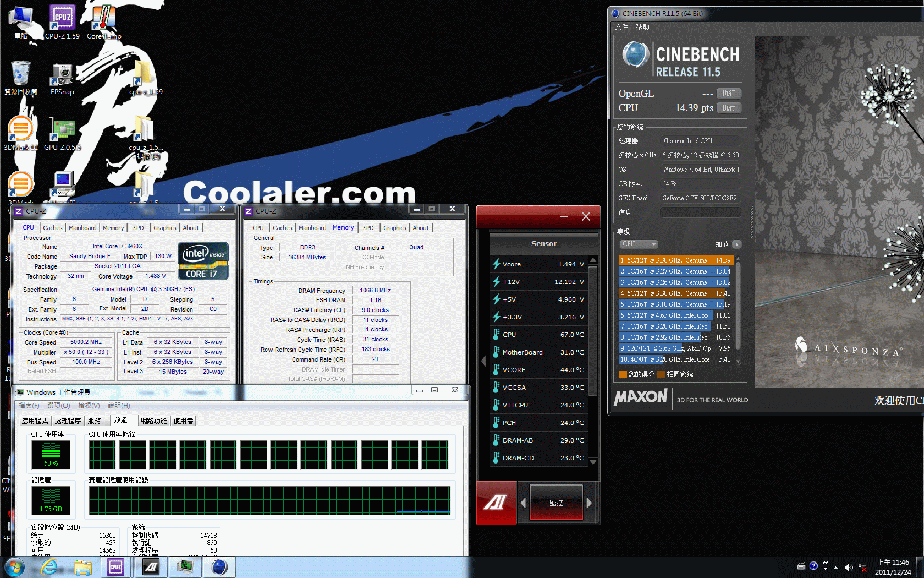The image size is (924, 578).
Task: Switch to Cinebench taskbar button
Action: [x=219, y=567]
